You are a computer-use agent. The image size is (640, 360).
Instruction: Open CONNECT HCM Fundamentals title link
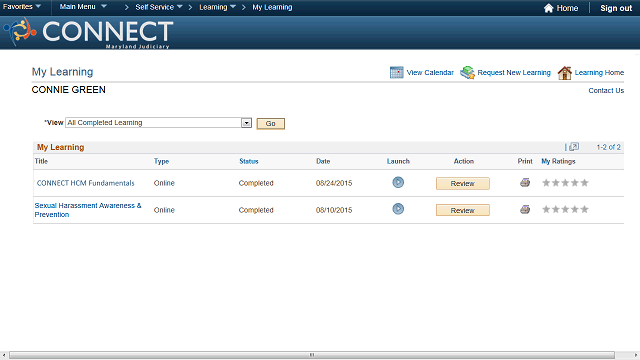[x=85, y=183]
